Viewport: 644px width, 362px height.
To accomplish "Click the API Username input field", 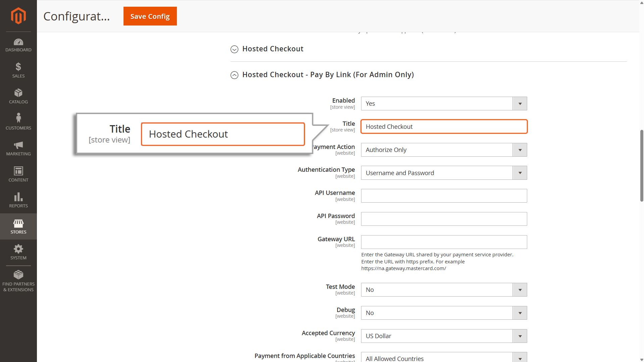I will click(x=444, y=196).
